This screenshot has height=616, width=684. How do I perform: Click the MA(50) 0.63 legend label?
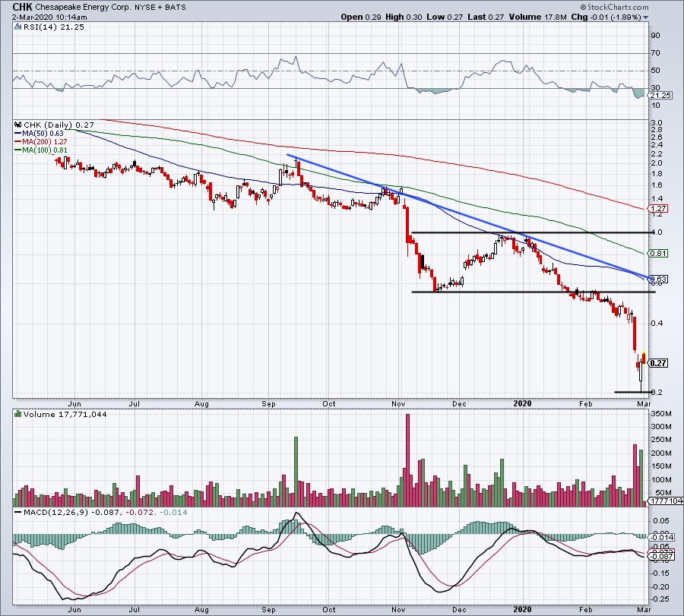(43, 134)
